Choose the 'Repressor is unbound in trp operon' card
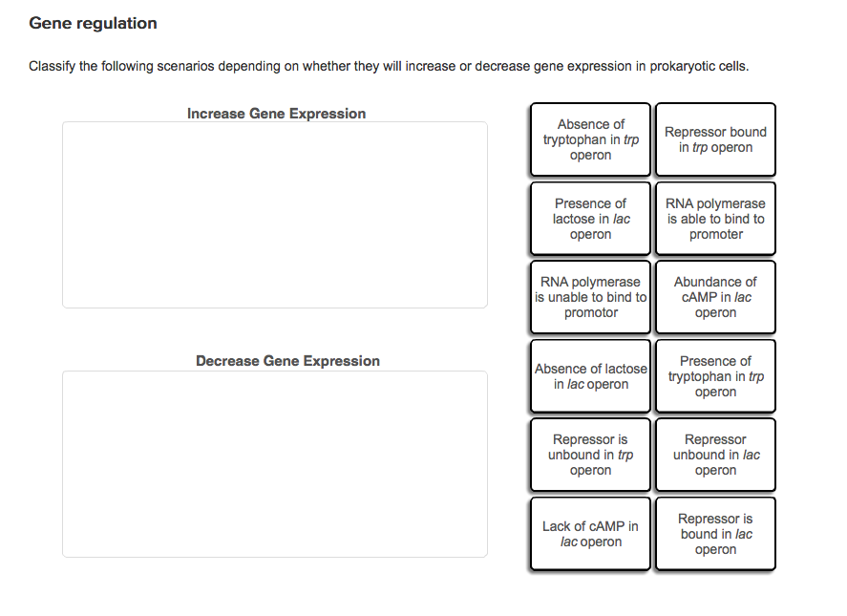This screenshot has height=616, width=847. (589, 455)
